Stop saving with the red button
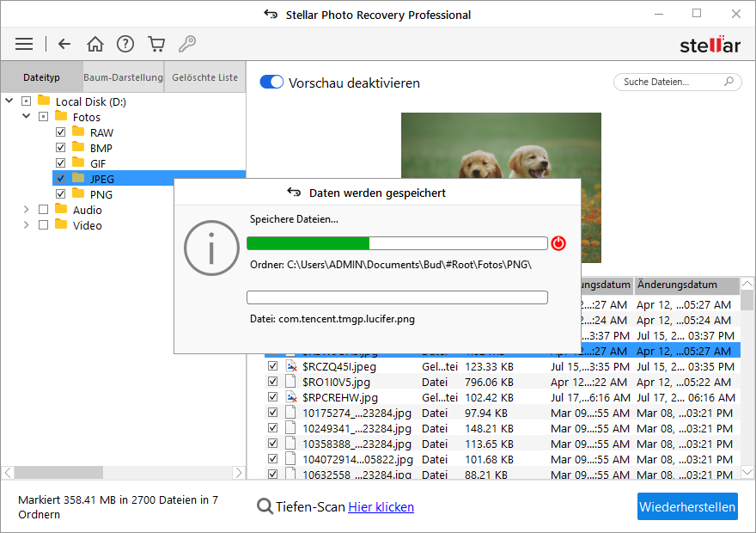 coord(558,243)
